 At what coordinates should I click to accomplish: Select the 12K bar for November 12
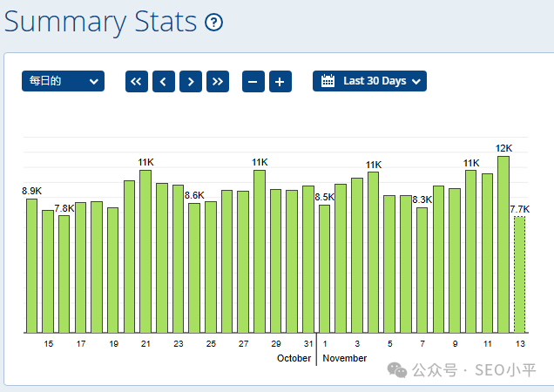[503, 245]
